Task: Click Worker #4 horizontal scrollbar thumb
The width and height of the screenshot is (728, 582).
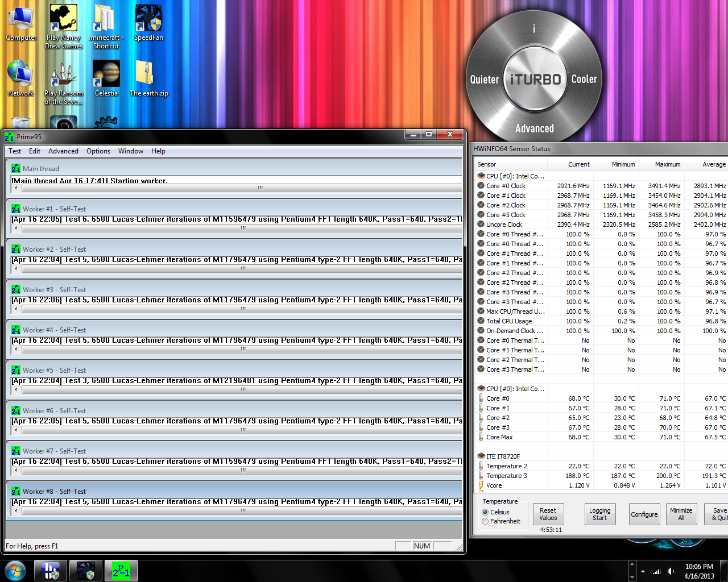Action: click(243, 349)
